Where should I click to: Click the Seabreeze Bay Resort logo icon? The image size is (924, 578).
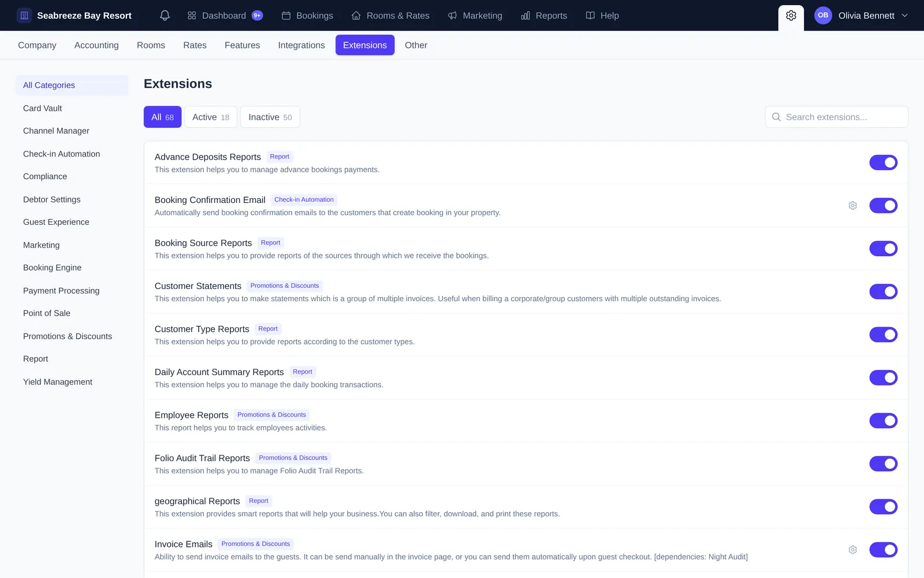(x=24, y=16)
